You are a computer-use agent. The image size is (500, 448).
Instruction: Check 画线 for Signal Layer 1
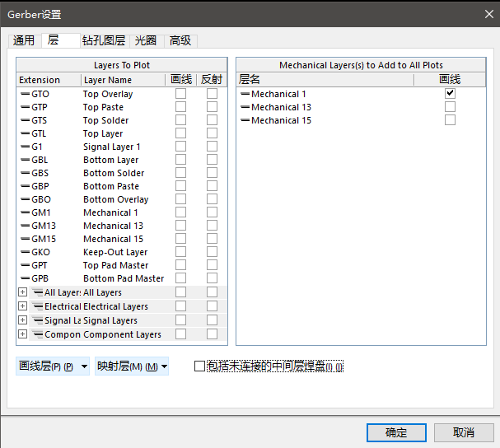pos(180,147)
